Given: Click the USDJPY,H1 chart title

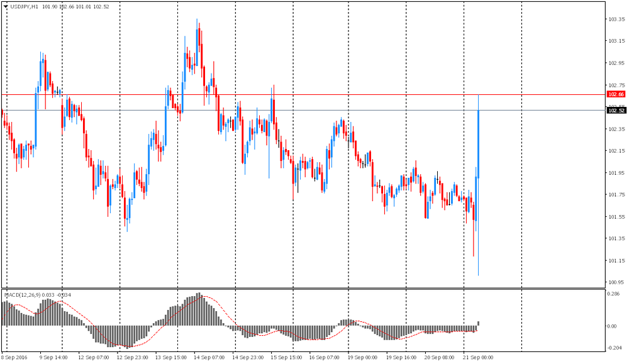Looking at the screenshot, I should coord(24,7).
